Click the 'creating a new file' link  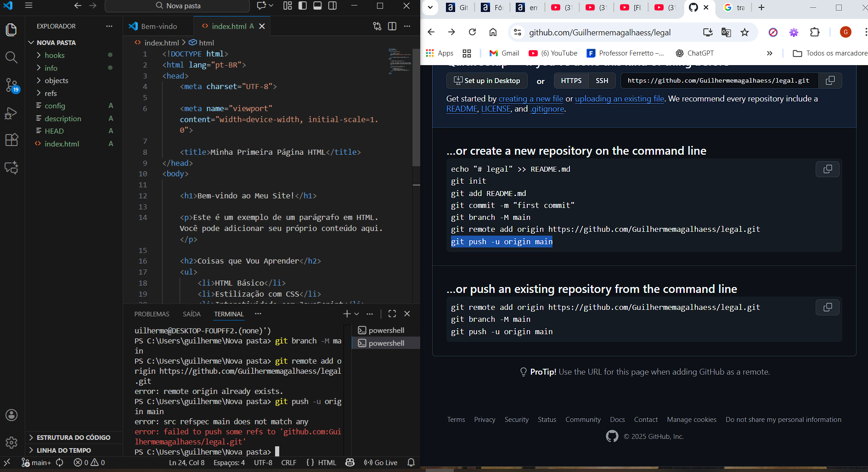(530, 99)
